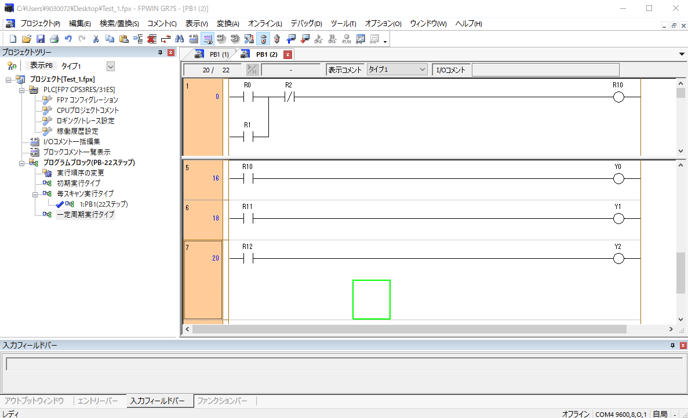Click the red replace arrows icon
The height and width of the screenshot is (418, 688).
[x=165, y=39]
